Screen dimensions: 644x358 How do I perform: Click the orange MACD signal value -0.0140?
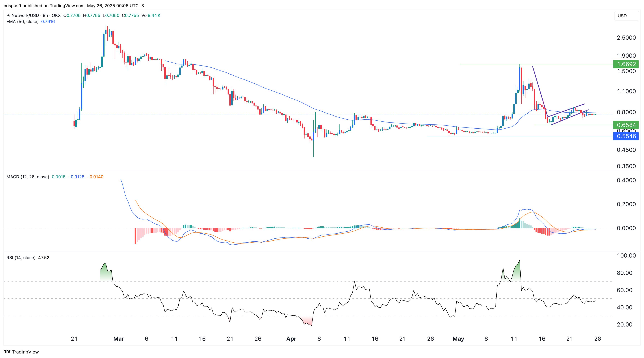tap(95, 177)
